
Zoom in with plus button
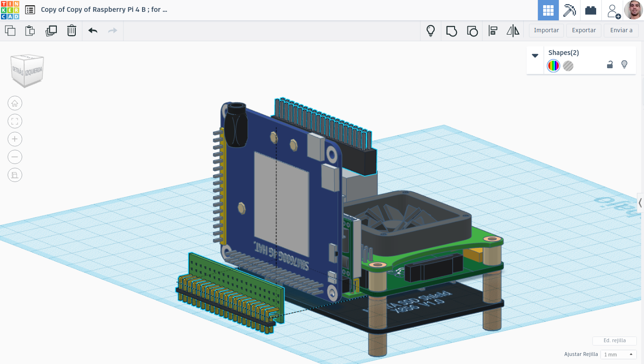tap(15, 139)
